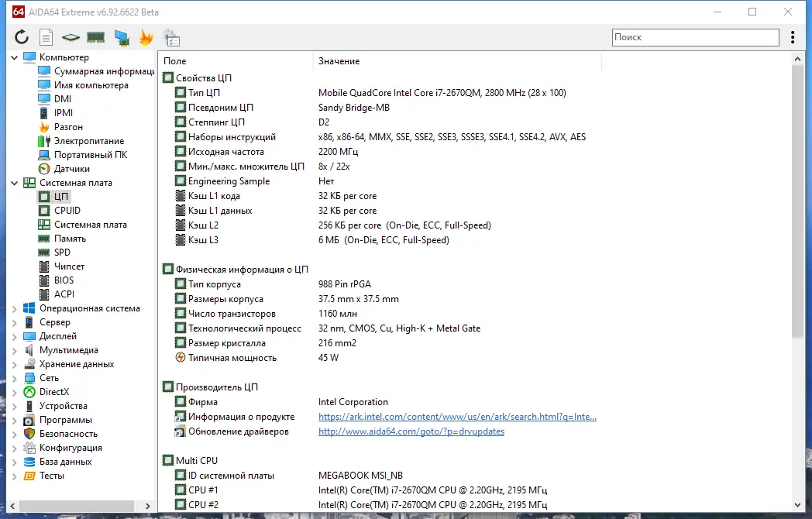Image resolution: width=812 pixels, height=519 pixels.
Task: Open the Чипсет tree item
Action: coord(61,266)
